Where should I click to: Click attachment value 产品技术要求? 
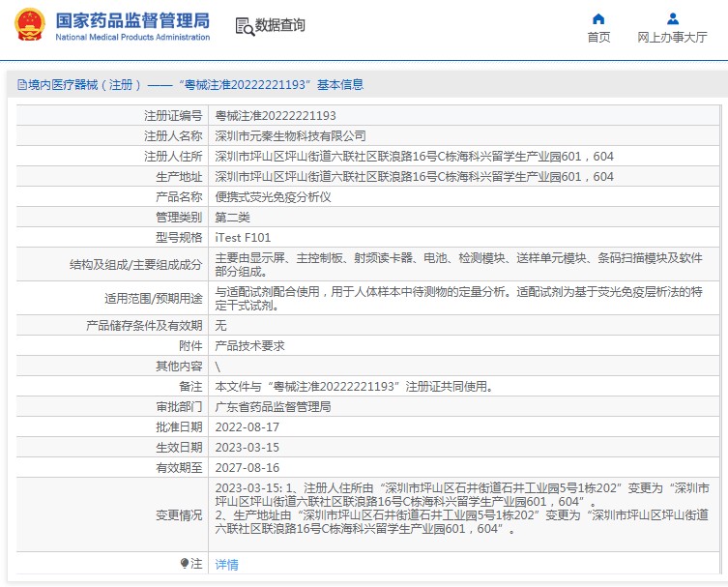click(249, 345)
